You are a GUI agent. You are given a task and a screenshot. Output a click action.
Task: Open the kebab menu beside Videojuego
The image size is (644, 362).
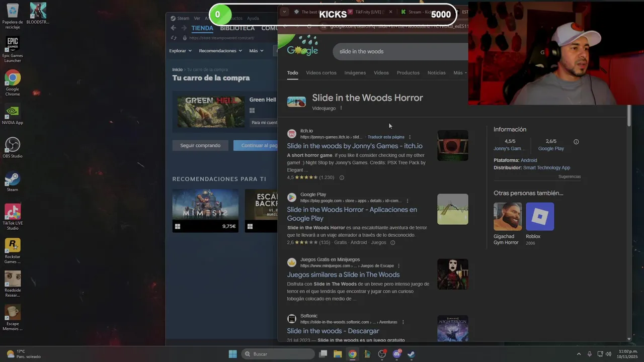(x=341, y=108)
